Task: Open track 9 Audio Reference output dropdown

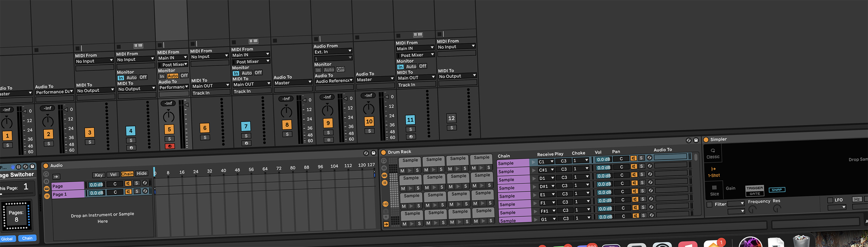Action: click(x=334, y=81)
